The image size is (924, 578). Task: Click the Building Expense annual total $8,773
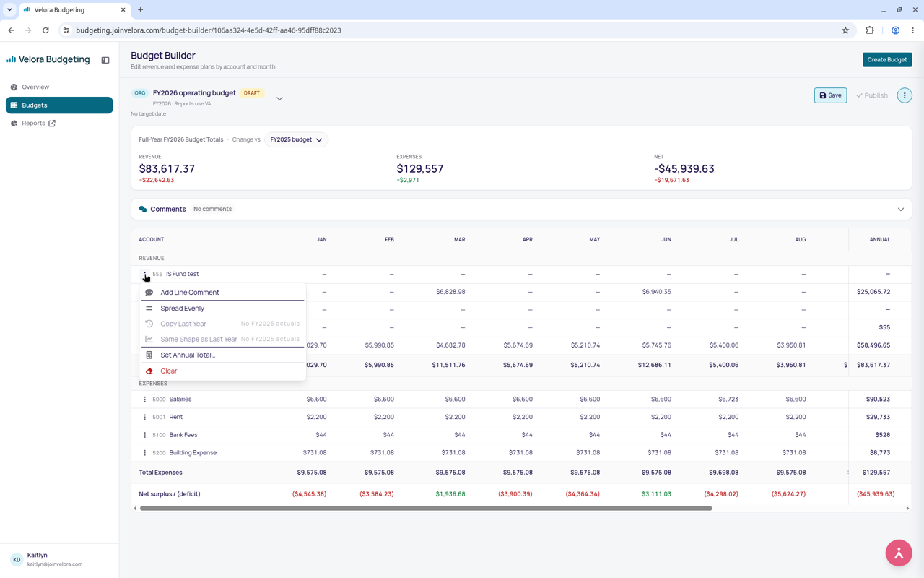point(880,453)
